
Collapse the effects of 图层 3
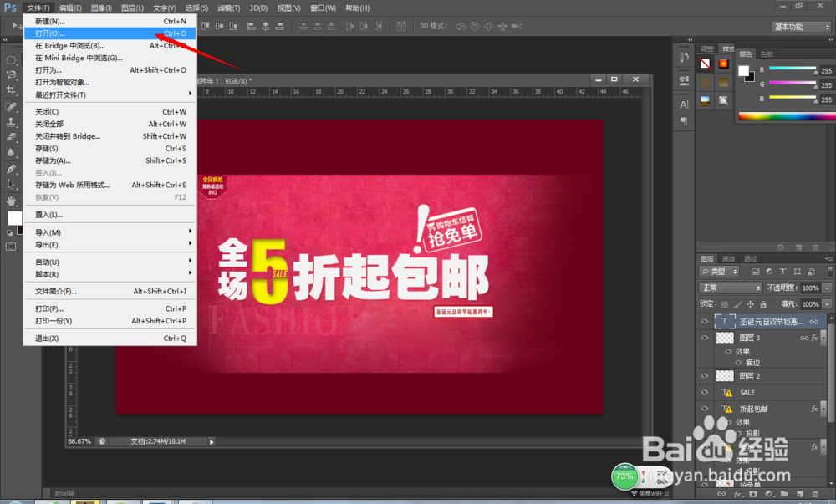click(x=822, y=338)
